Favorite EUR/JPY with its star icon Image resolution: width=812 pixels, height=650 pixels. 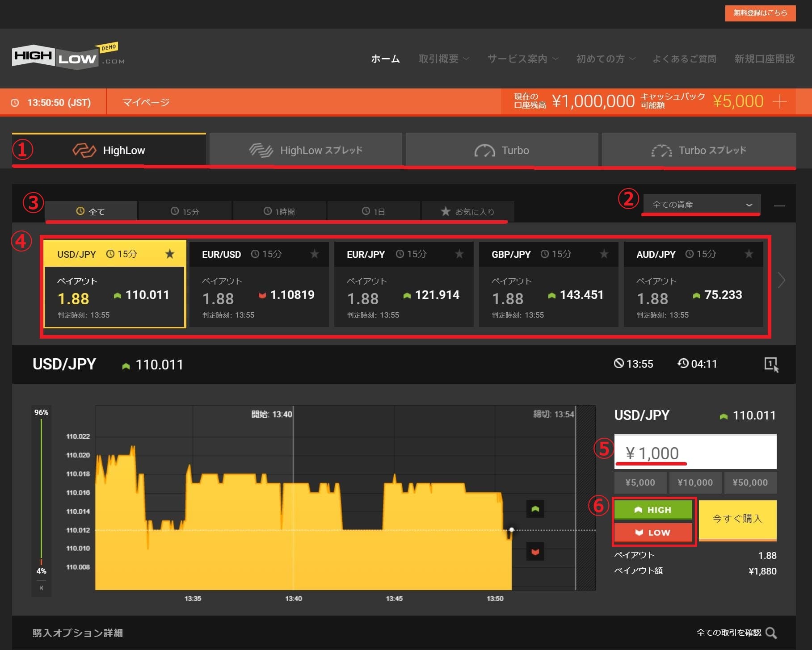(459, 254)
